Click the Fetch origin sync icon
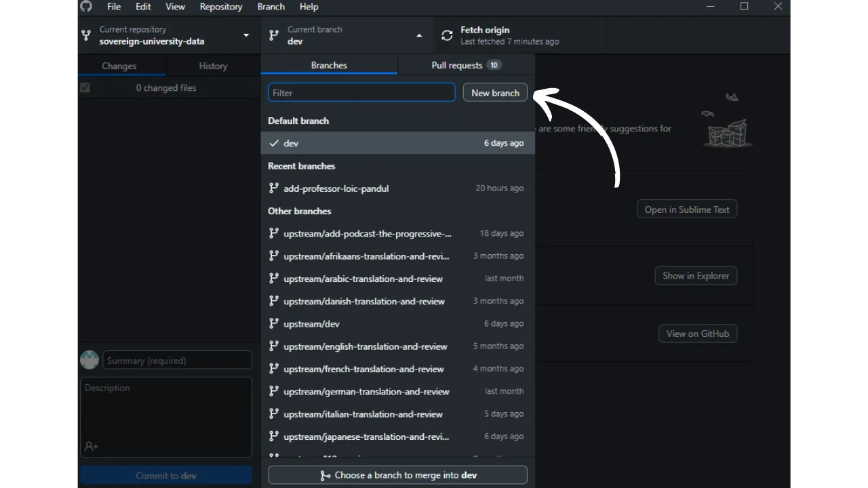868x488 pixels. coord(447,35)
